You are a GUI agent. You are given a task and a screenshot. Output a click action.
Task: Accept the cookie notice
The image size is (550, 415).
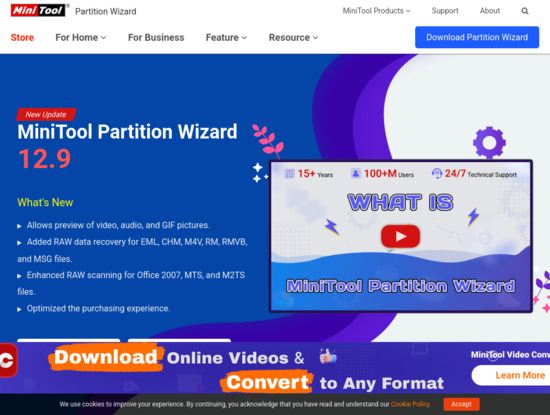tap(461, 404)
